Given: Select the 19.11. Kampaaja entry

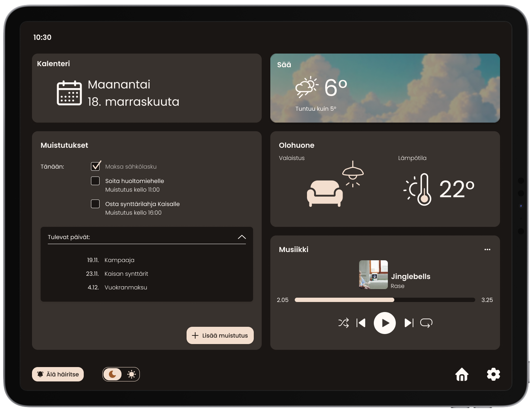Looking at the screenshot, I should 111,260.
